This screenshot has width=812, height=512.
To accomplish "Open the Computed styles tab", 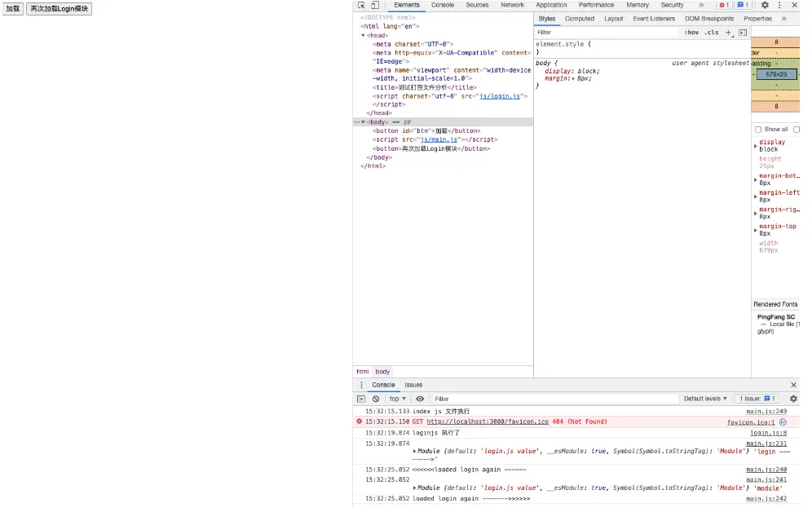I will click(580, 19).
